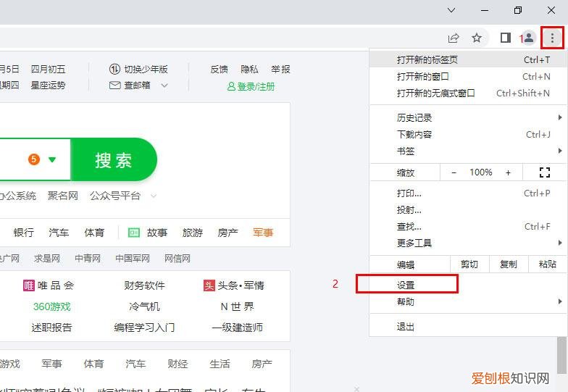Open 下载内容 from the menu
The height and width of the screenshot is (392, 568).
(467, 135)
